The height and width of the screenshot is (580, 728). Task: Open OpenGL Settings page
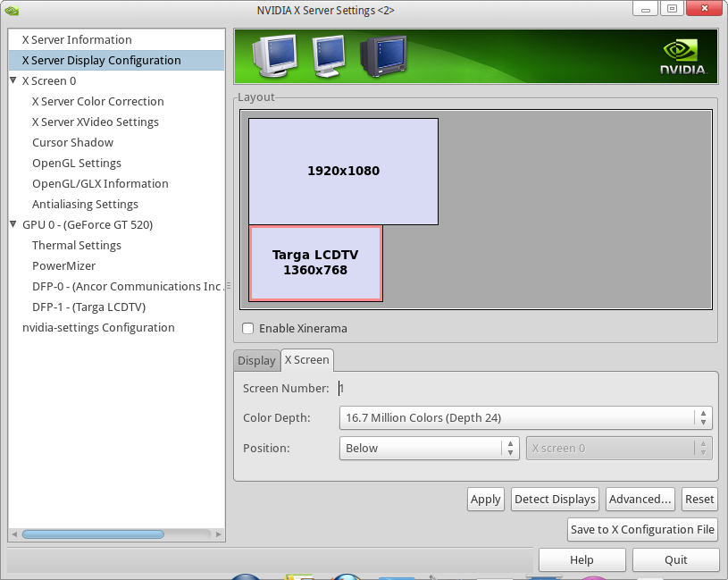click(77, 163)
